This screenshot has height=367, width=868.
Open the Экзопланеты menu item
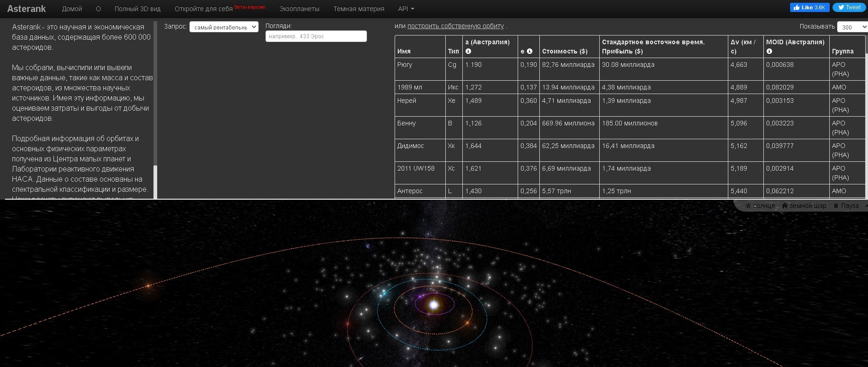coord(299,9)
